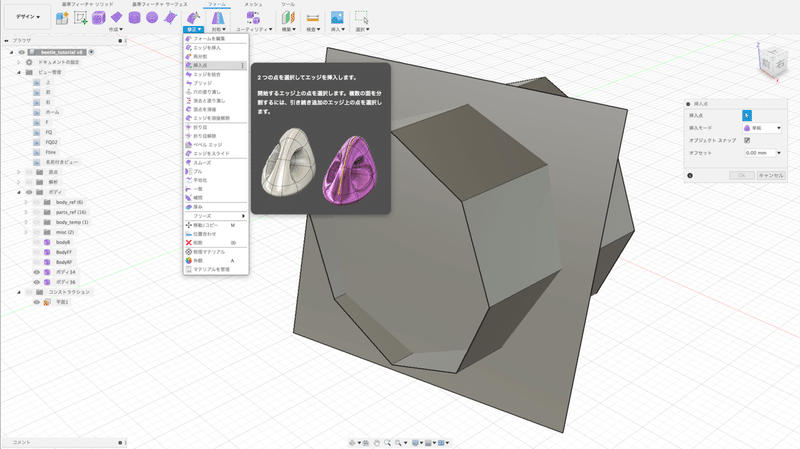Expand the misc (2) folder
Viewport: 800px width, 449px height.
26,232
